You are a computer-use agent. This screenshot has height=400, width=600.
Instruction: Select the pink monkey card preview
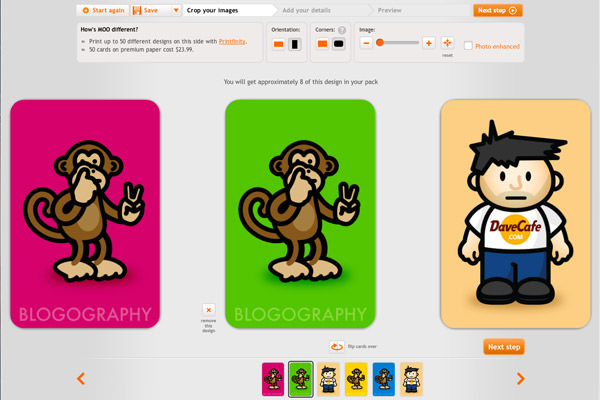click(85, 214)
